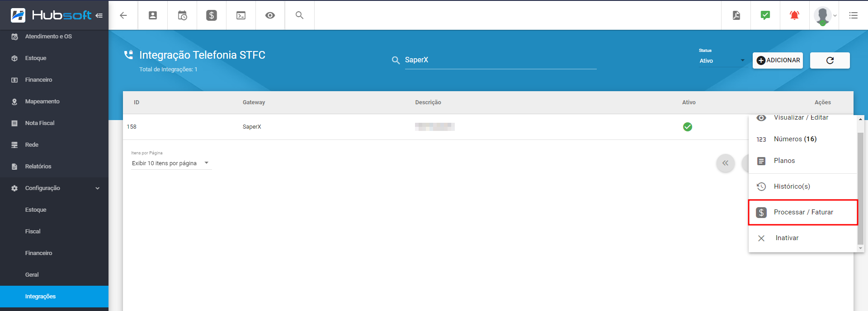Click the Hubsoft logo
The height and width of the screenshot is (311, 868).
[x=51, y=15]
